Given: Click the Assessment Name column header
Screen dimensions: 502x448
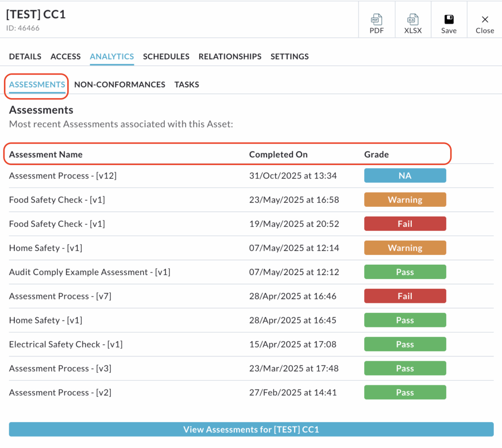Looking at the screenshot, I should 46,154.
